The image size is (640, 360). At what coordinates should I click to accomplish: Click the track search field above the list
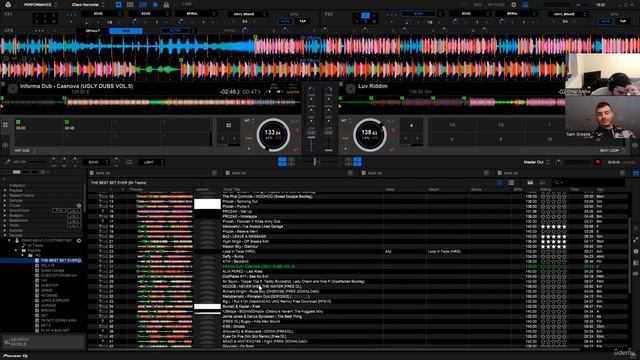click(589, 182)
